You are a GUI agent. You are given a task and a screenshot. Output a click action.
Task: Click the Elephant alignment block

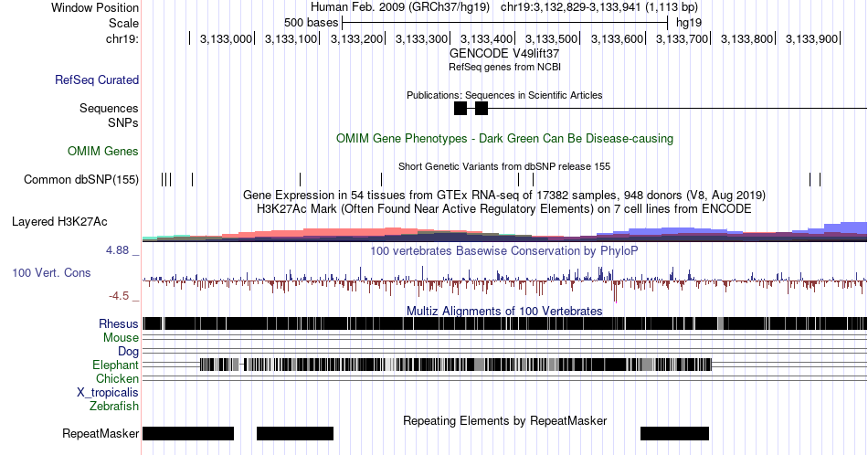455,365
